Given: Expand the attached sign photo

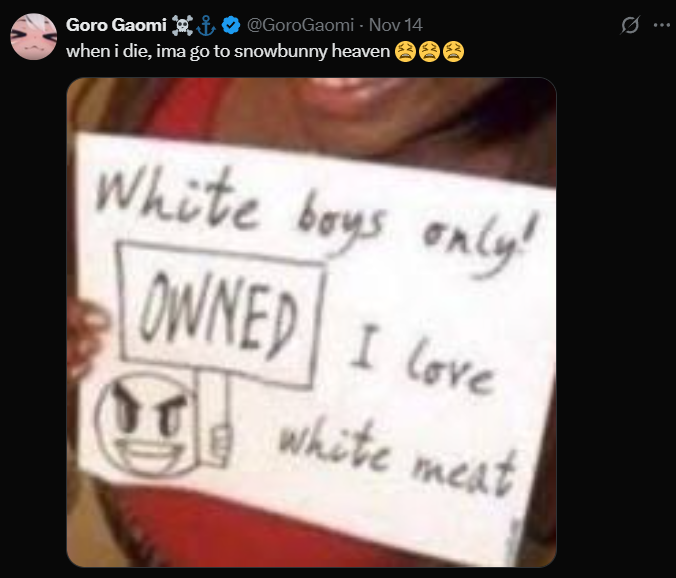Looking at the screenshot, I should [x=311, y=322].
